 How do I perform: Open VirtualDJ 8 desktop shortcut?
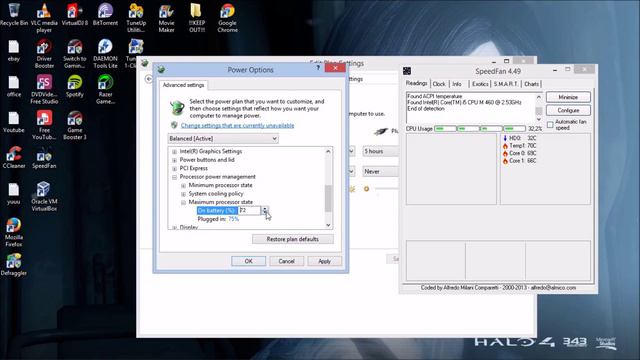pos(75,14)
